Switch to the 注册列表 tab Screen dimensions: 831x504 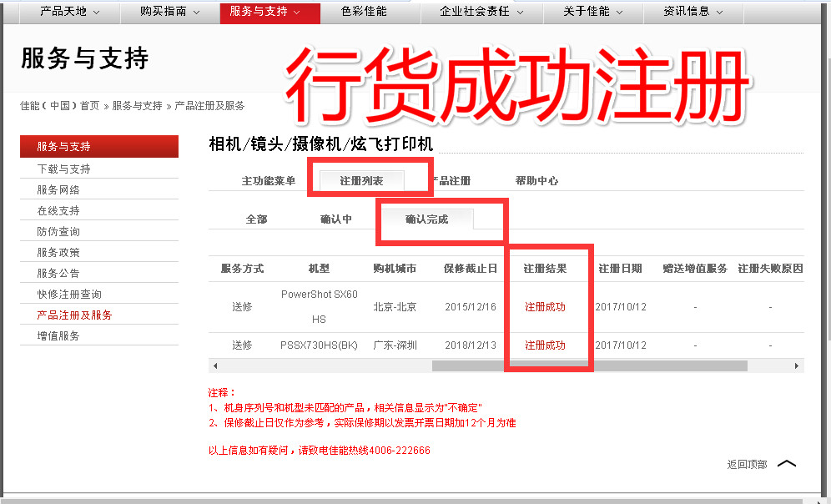pyautogui.click(x=361, y=181)
